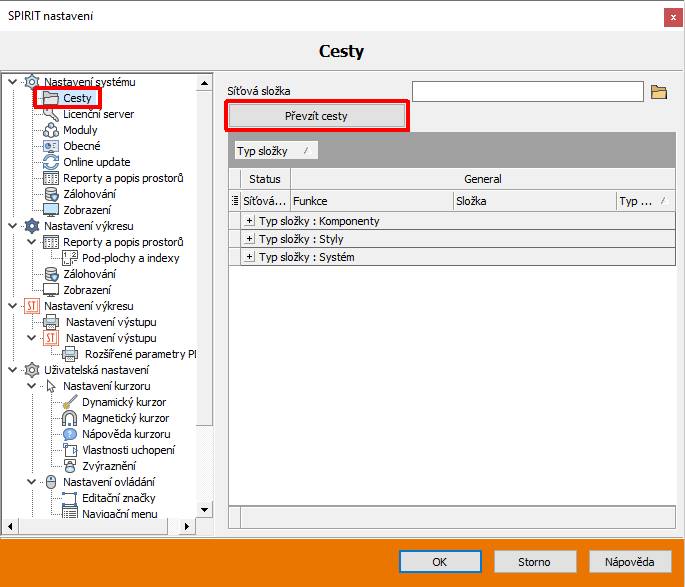Browse for network folder with folder icon
The height and width of the screenshot is (587, 685).
pyautogui.click(x=659, y=92)
